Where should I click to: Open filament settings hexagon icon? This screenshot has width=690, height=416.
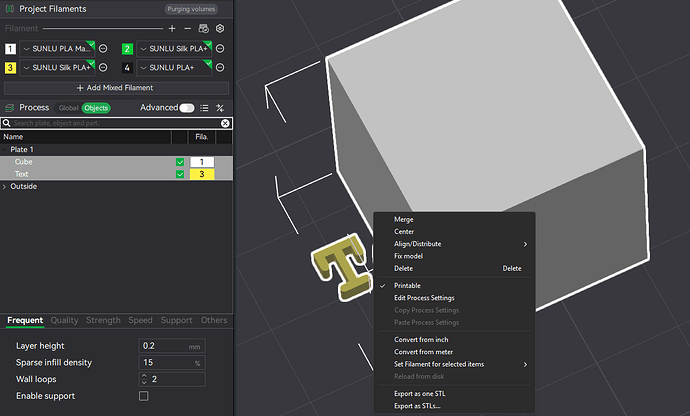click(x=220, y=29)
